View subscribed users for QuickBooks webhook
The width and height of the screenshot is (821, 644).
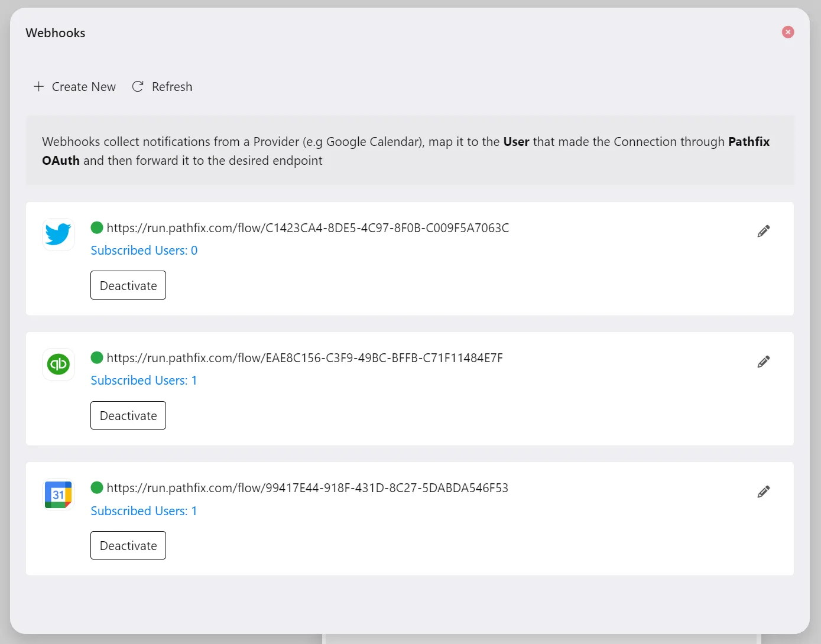click(x=144, y=380)
